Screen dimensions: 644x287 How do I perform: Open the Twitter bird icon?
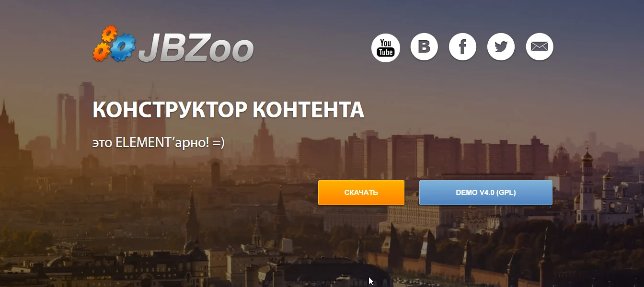pyautogui.click(x=501, y=47)
